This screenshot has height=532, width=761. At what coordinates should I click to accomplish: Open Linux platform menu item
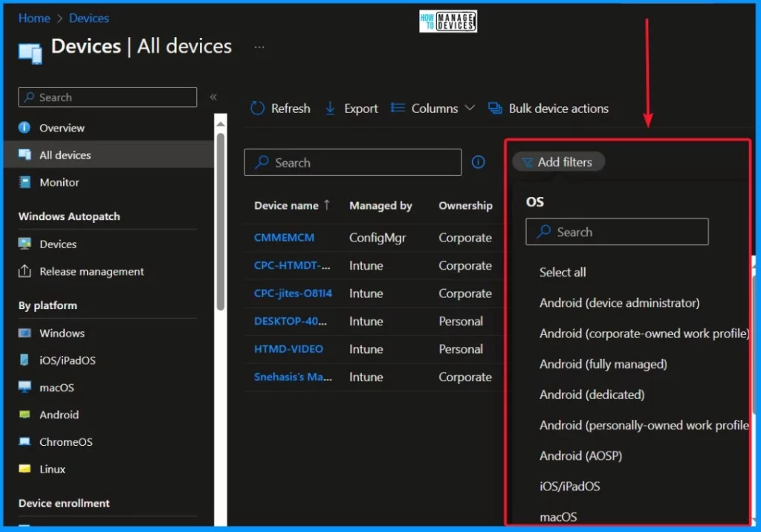pyautogui.click(x=53, y=469)
